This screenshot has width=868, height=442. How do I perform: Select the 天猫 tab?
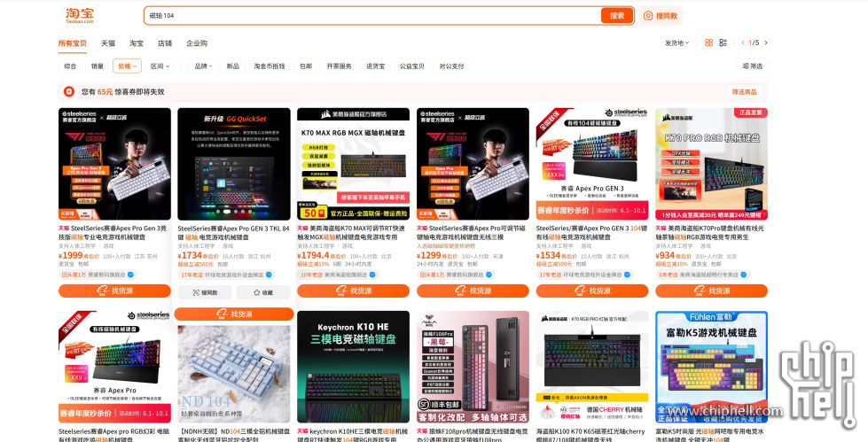pos(108,43)
